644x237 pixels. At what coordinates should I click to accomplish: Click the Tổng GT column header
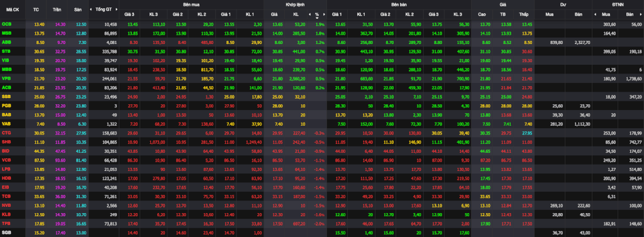tap(104, 9)
